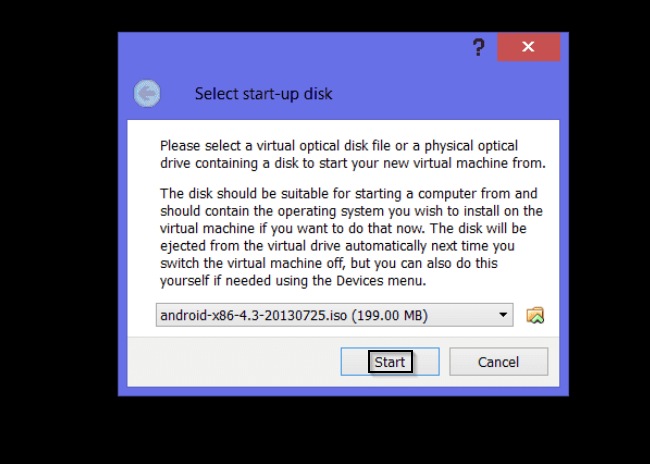The image size is (650, 464).
Task: Click the 'Select start-up disk' heading
Action: click(x=264, y=94)
